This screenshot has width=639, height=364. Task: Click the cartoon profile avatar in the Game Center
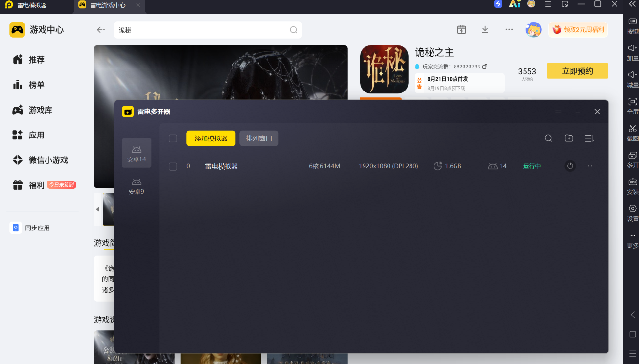(534, 30)
